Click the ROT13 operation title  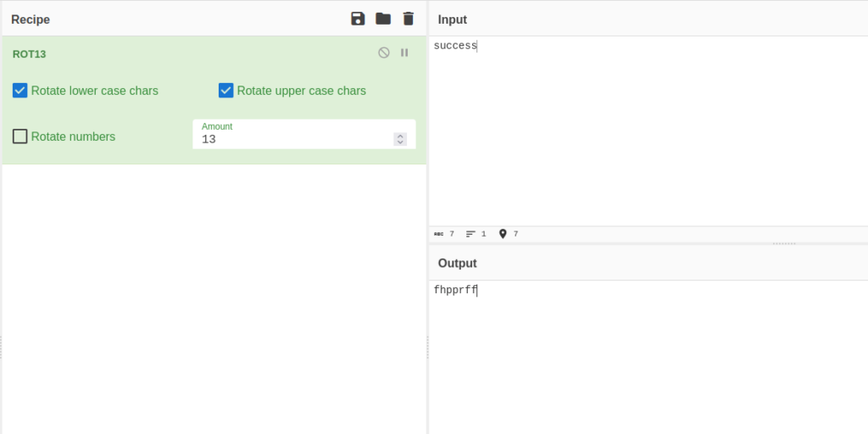pos(30,54)
